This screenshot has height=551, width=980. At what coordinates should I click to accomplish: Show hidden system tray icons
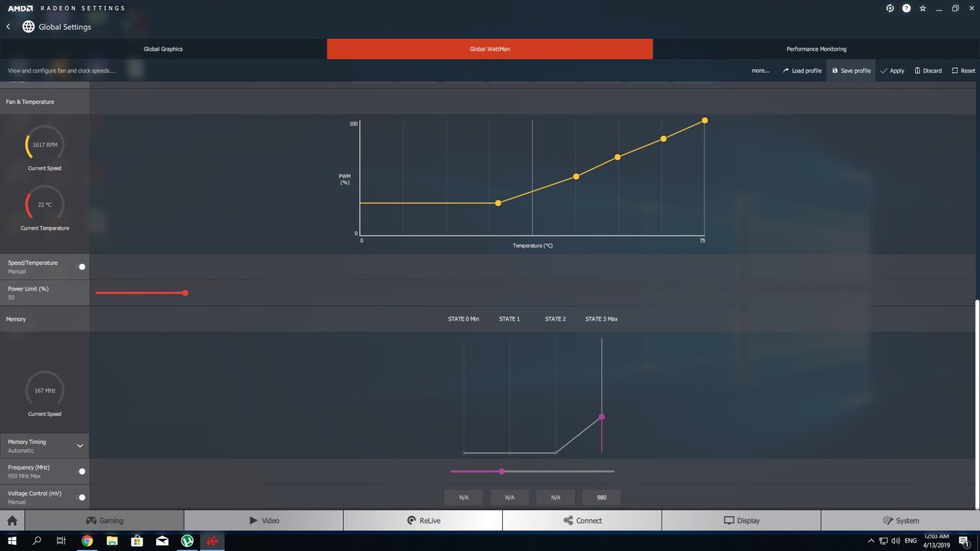pos(871,541)
